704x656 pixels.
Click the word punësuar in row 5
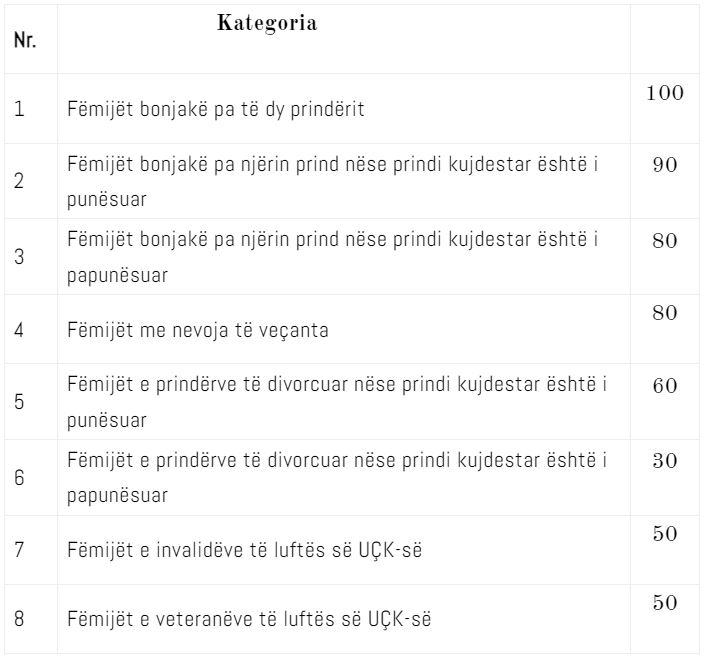107,421
